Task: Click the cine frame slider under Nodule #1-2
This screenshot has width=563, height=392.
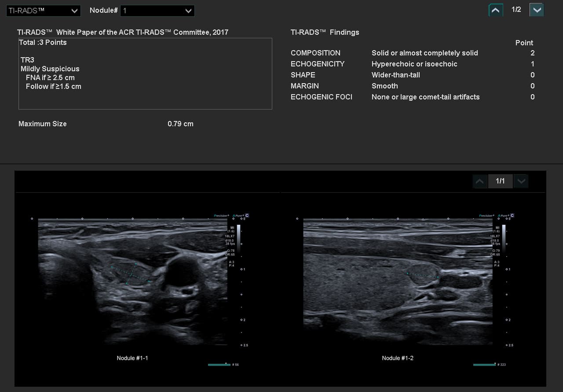Action: [x=484, y=364]
